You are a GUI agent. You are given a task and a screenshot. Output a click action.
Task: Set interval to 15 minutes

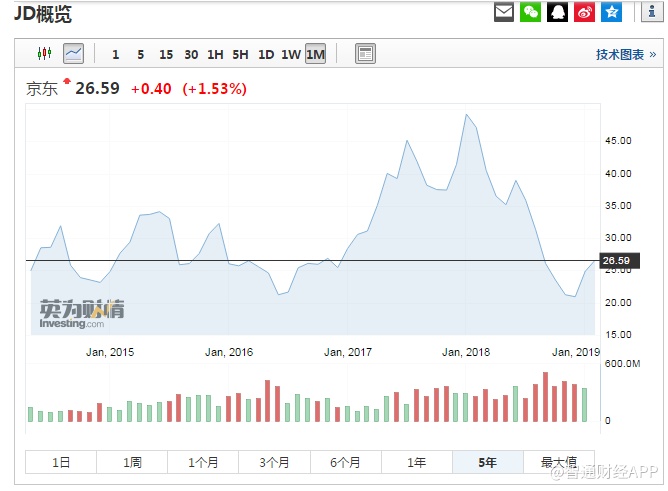166,55
